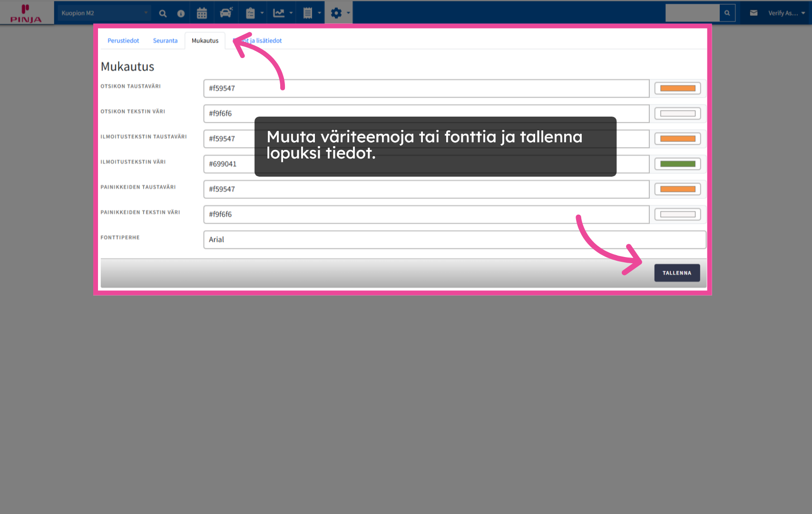Focus the top-right search box
This screenshot has width=812, height=514.
[x=692, y=13]
